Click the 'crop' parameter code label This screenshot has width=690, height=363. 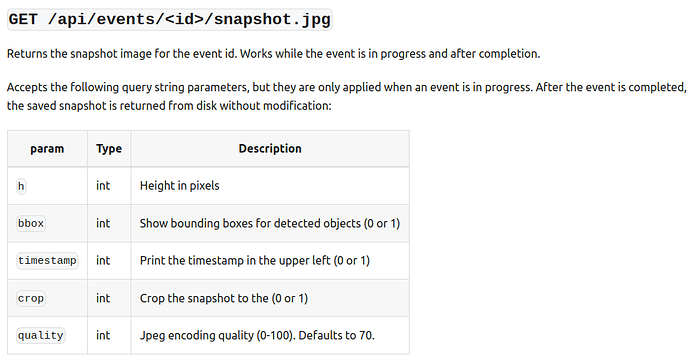31,298
